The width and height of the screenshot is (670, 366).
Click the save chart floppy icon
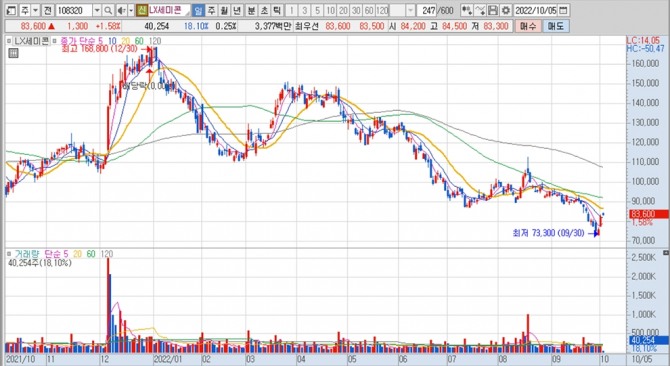click(493, 10)
